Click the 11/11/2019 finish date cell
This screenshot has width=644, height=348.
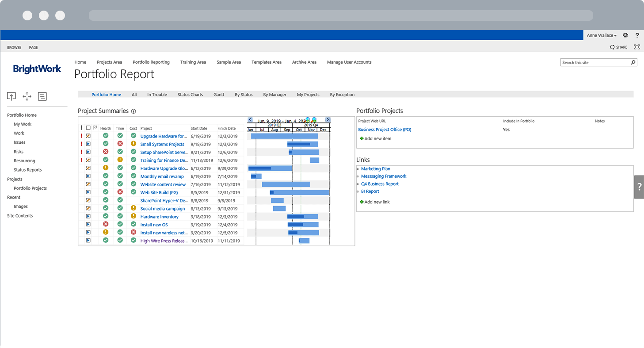[x=229, y=241]
